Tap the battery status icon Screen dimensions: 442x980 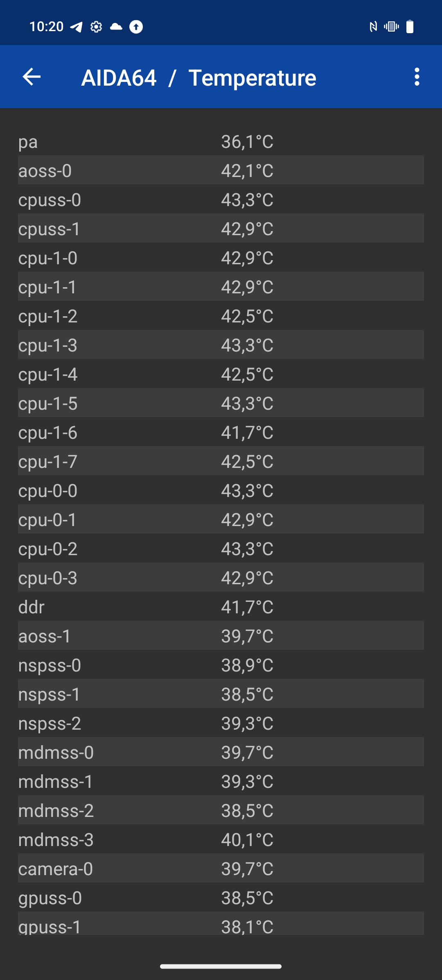[410, 27]
